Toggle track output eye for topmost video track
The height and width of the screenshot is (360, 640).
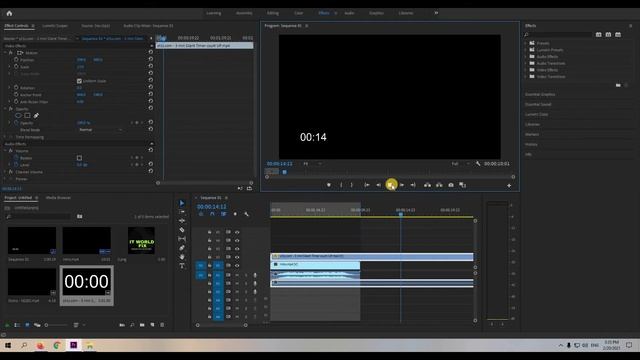(x=237, y=232)
